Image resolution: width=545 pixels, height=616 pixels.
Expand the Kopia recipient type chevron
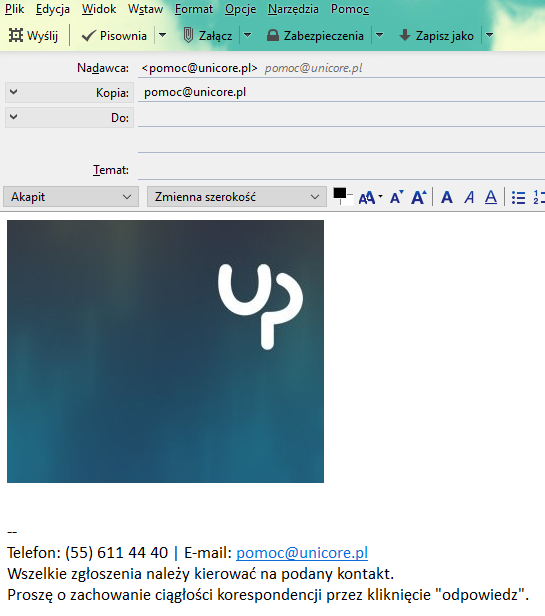(13, 92)
